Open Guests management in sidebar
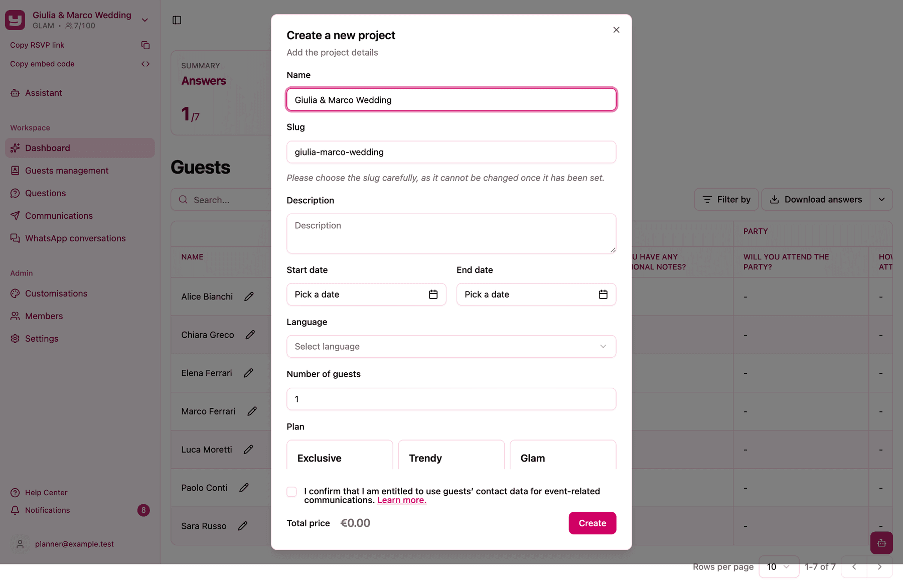Image resolution: width=903 pixels, height=588 pixels. tap(80, 171)
